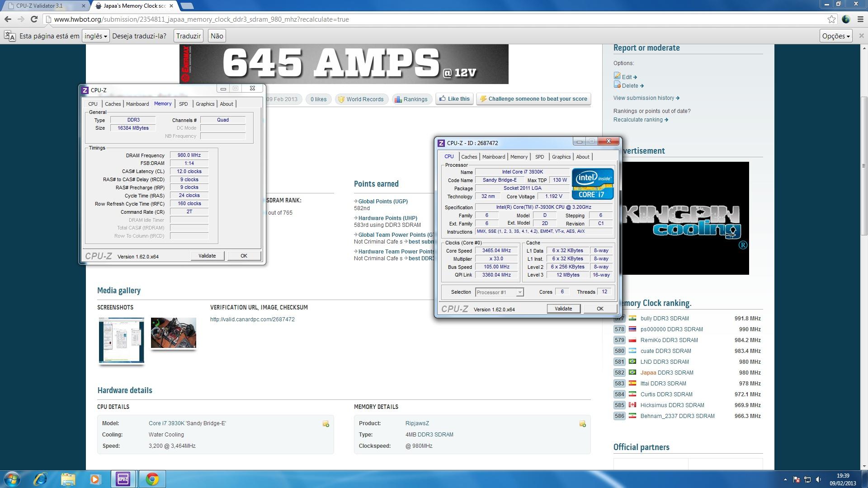The image size is (868, 488).
Task: Select the CPU-Z taskbar icon
Action: click(x=123, y=479)
